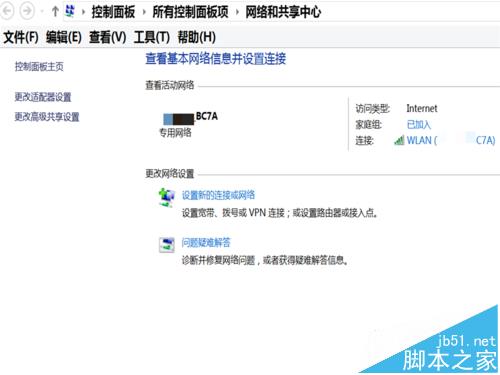Click 网络和共享中心 breadcrumb

(283, 12)
